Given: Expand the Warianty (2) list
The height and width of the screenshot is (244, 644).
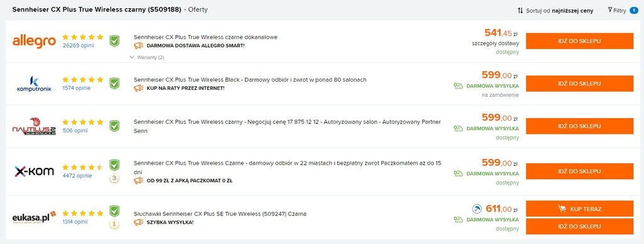Looking at the screenshot, I should tap(147, 57).
